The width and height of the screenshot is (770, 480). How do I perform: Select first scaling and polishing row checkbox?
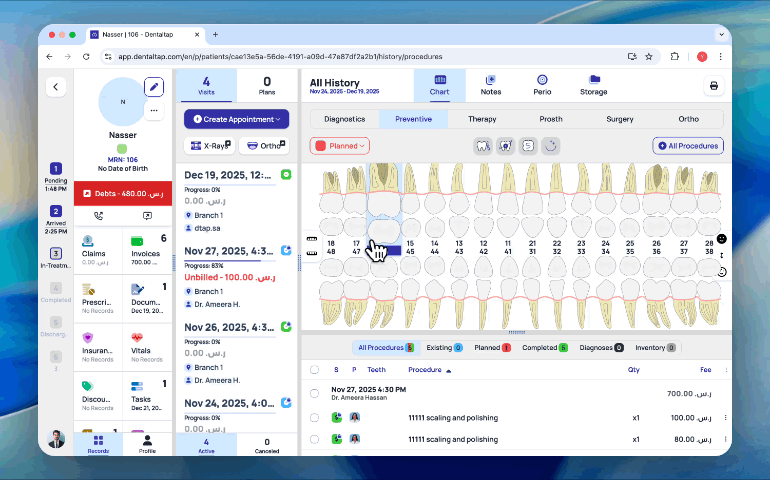click(314, 417)
